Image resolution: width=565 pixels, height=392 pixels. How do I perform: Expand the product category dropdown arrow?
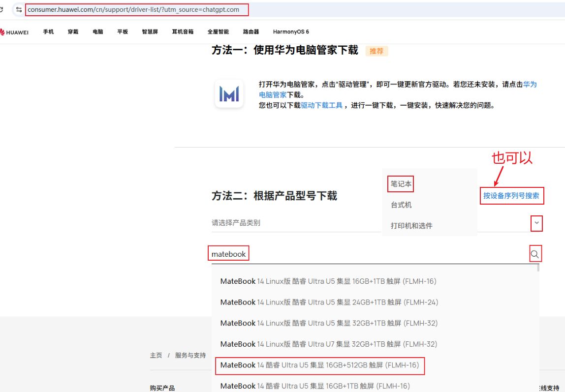[536, 223]
